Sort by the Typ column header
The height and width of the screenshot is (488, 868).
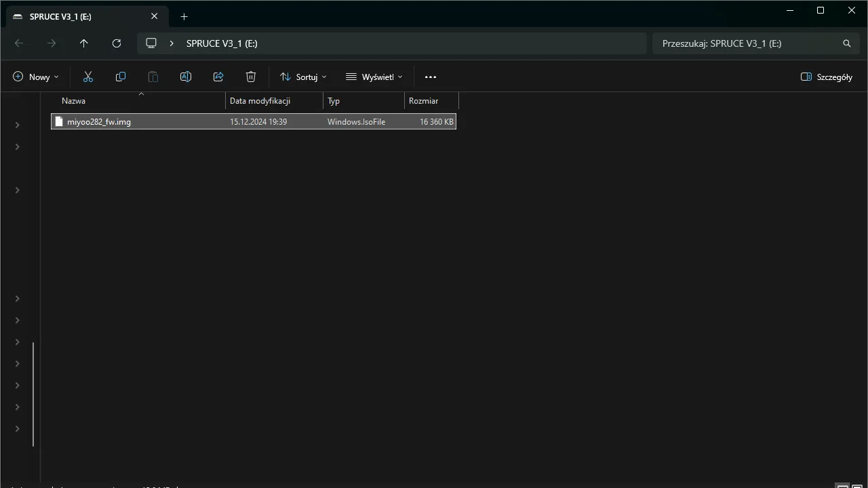pyautogui.click(x=363, y=100)
